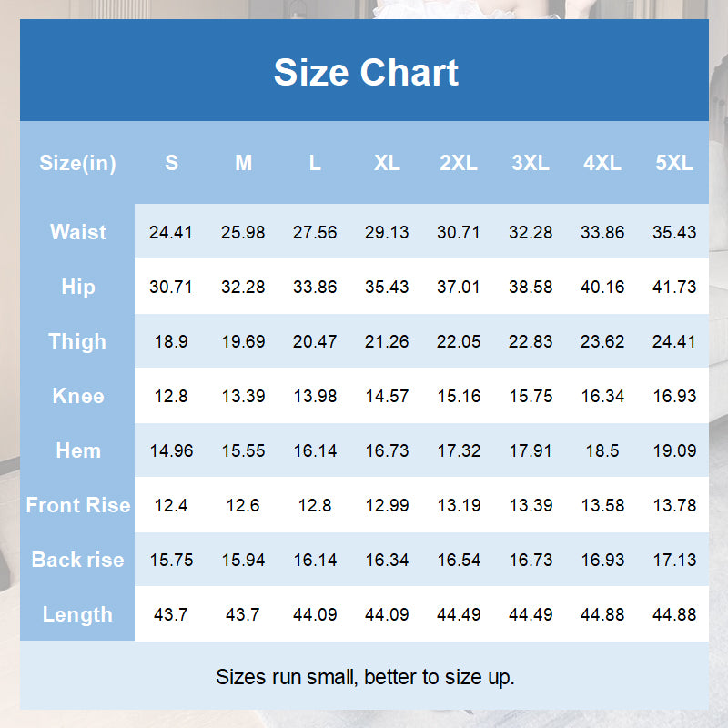Screen dimensions: 728x728
Task: Select the Length row label
Action: [x=78, y=614]
